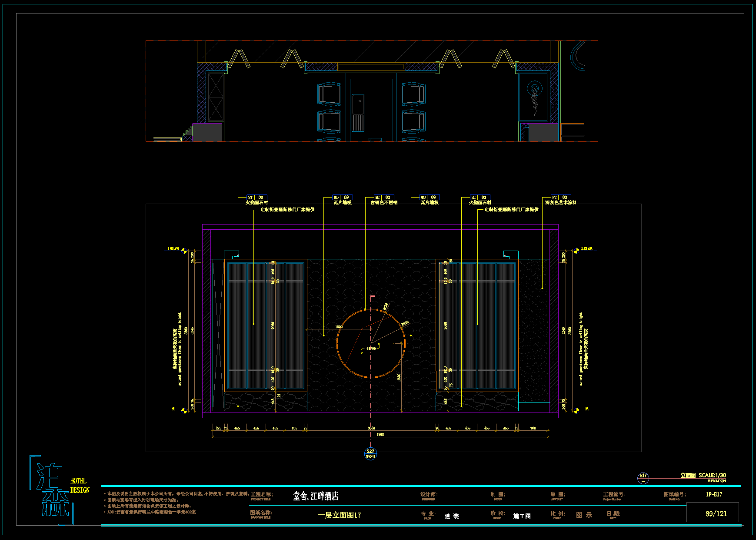Select the top-left armchair in plan view

(x=329, y=94)
